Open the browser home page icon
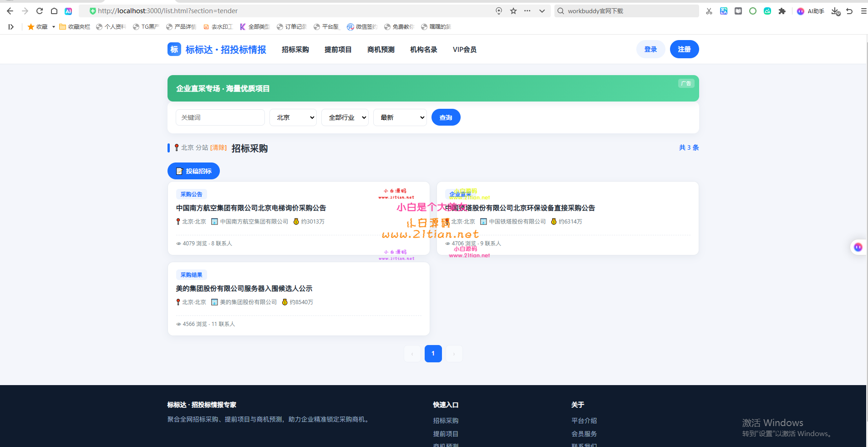868x447 pixels. tap(54, 11)
